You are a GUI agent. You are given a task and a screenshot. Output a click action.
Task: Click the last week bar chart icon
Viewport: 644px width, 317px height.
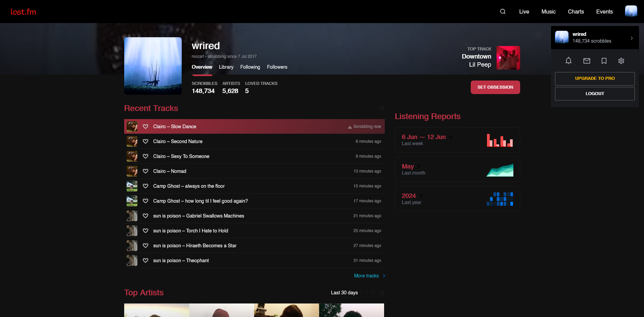500,140
